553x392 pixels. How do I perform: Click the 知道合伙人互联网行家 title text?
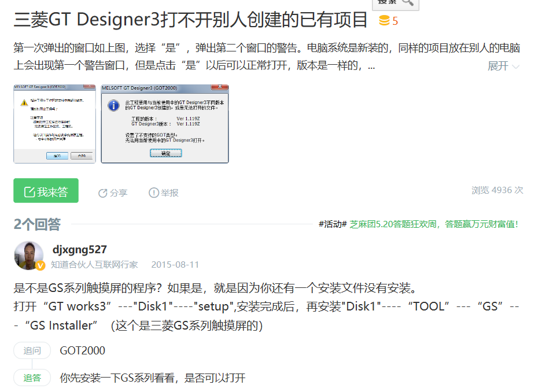click(x=94, y=265)
